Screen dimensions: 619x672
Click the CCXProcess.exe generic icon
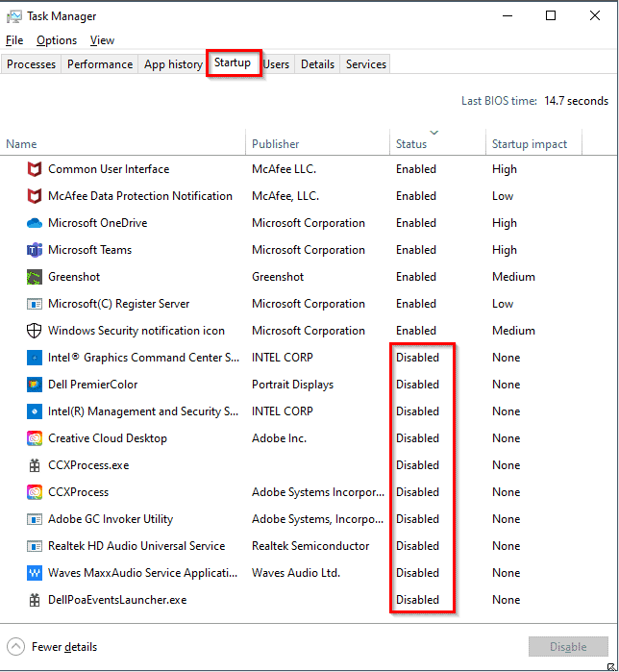(35, 465)
